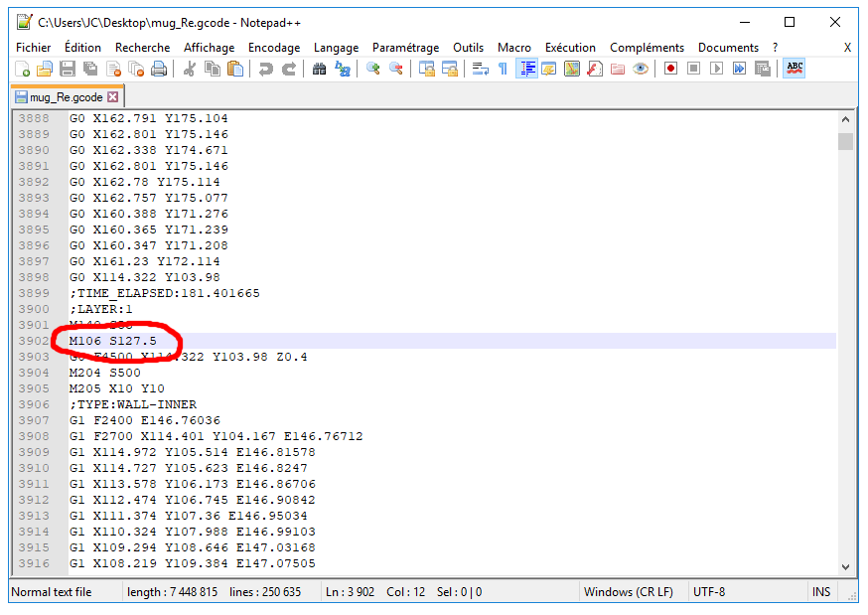Open the Replace dialog icon
The image size is (868, 615).
(343, 69)
